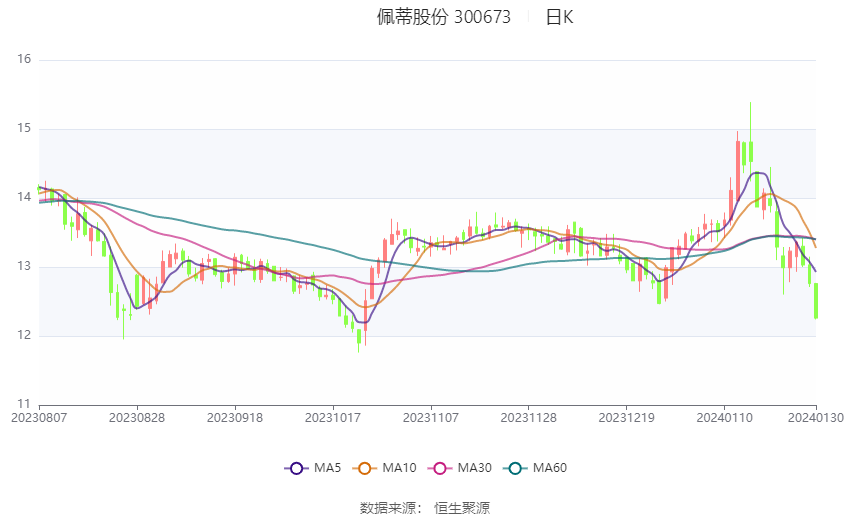Click the chart title 佩蒂股份 300673
The width and height of the screenshot is (850, 516).
tap(443, 17)
